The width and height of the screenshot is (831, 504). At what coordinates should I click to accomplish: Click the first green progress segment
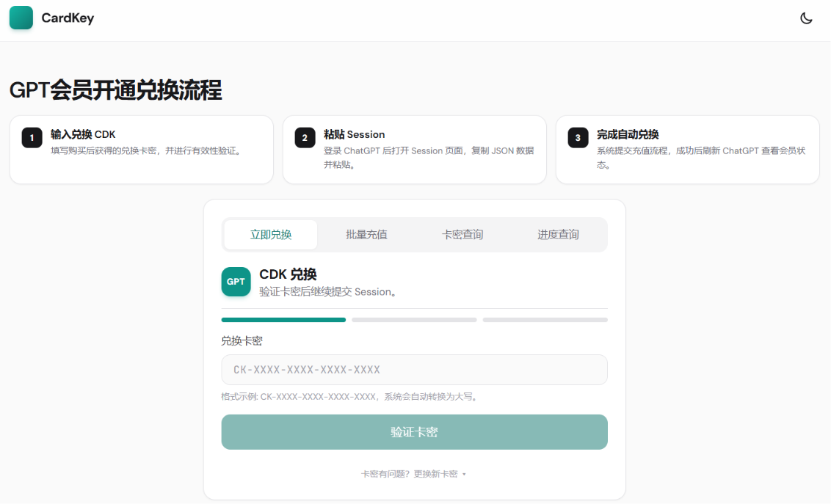coord(283,320)
